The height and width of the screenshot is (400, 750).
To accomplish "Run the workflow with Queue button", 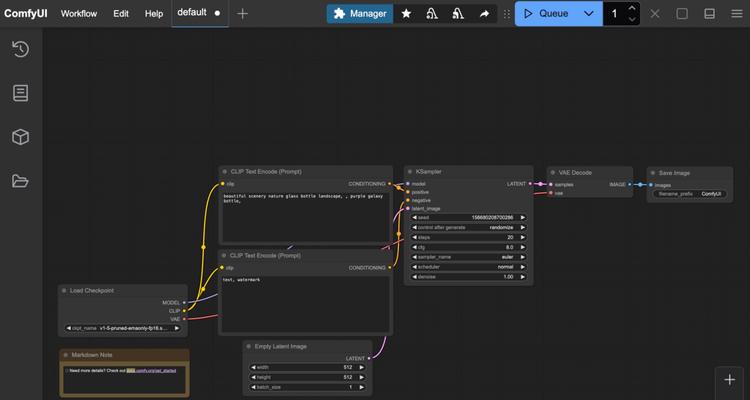I will pyautogui.click(x=545, y=14).
